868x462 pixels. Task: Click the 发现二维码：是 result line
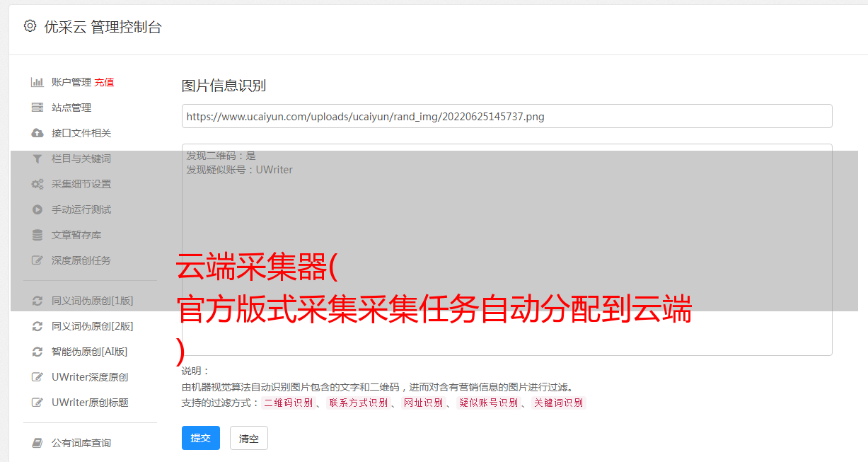221,156
